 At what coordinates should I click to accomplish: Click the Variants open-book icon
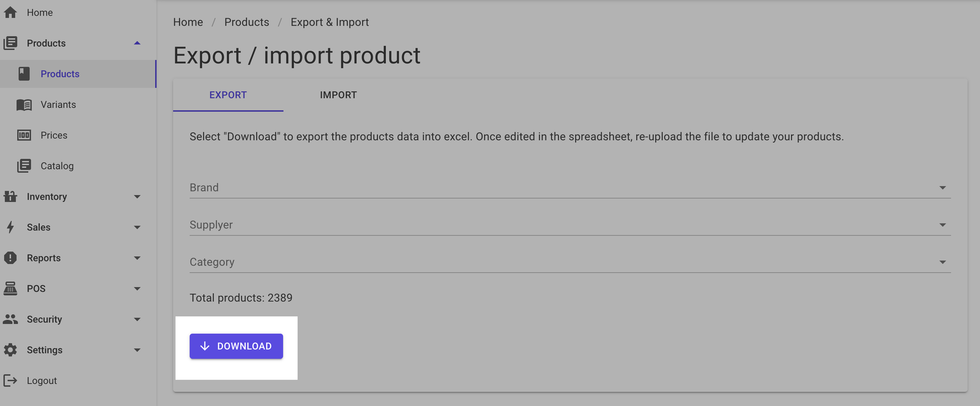point(24,104)
